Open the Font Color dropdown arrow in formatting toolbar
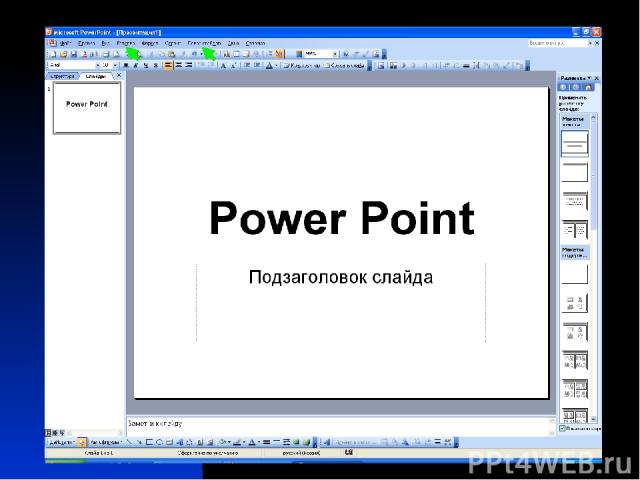 tap(276, 65)
